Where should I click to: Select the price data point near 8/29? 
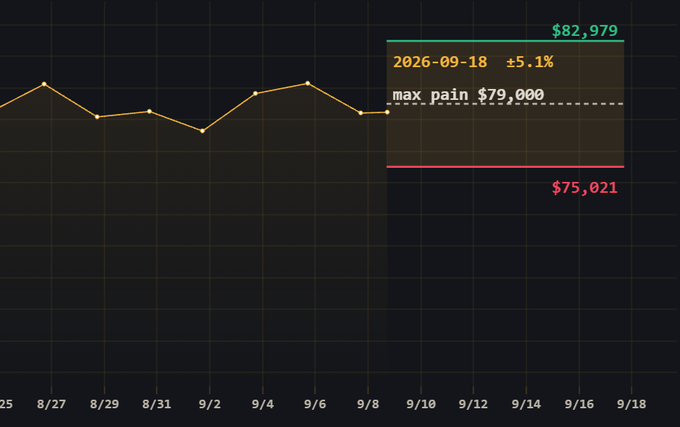point(97,117)
